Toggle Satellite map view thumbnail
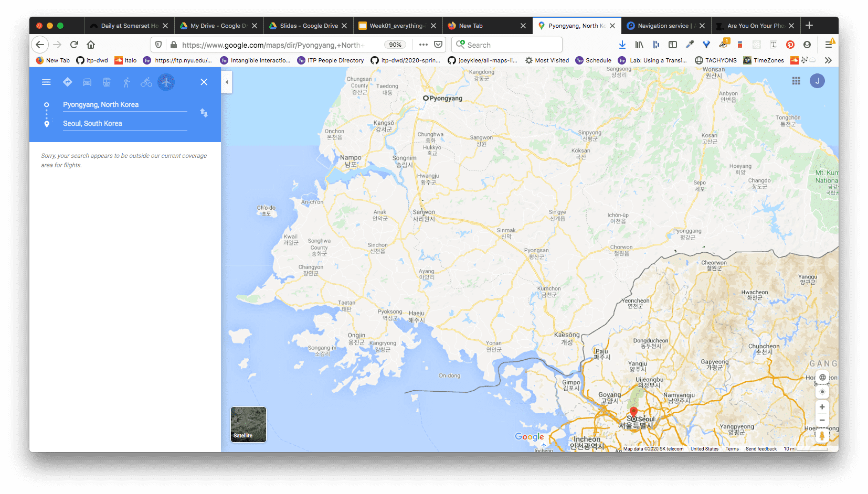Image resolution: width=868 pixels, height=494 pixels. tap(248, 424)
